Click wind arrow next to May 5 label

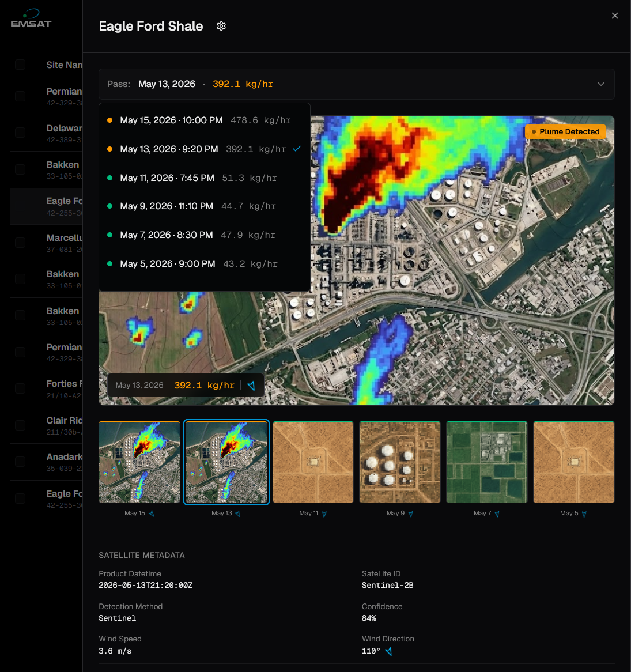click(x=584, y=514)
